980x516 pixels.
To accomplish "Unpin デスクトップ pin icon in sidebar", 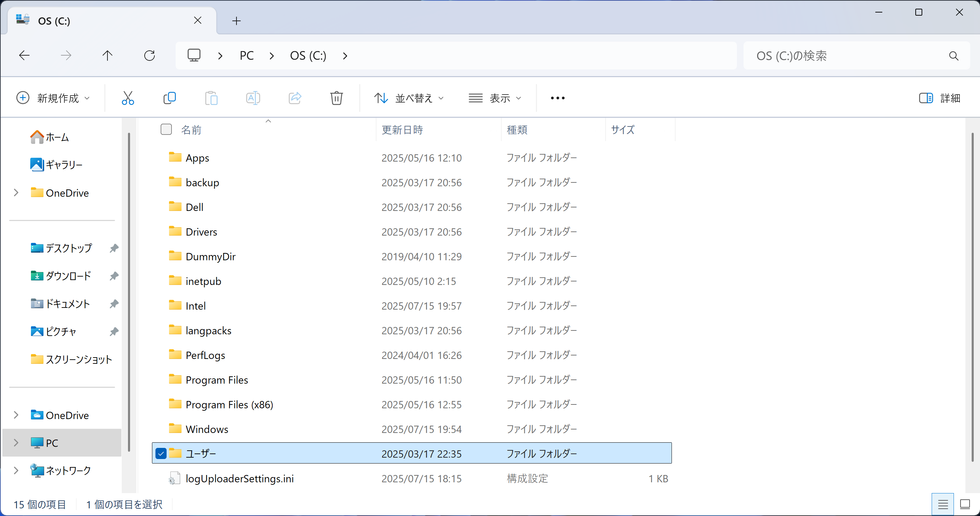I will 114,248.
